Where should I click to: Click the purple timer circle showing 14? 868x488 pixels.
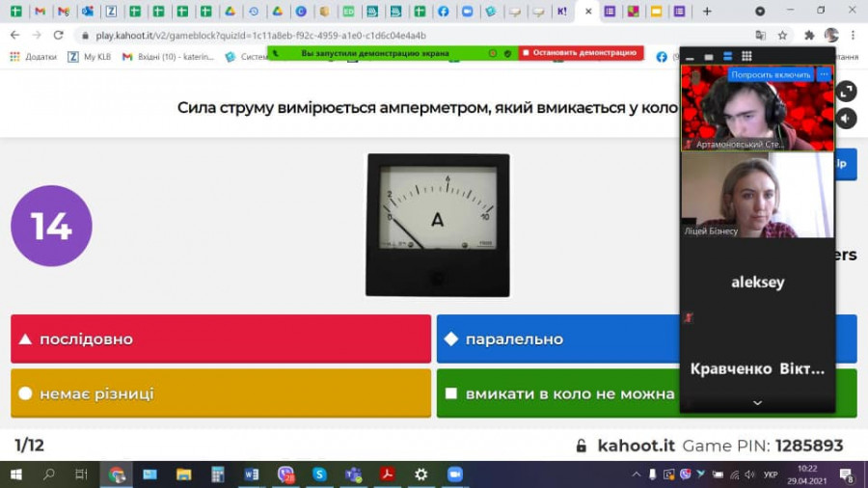(x=51, y=225)
